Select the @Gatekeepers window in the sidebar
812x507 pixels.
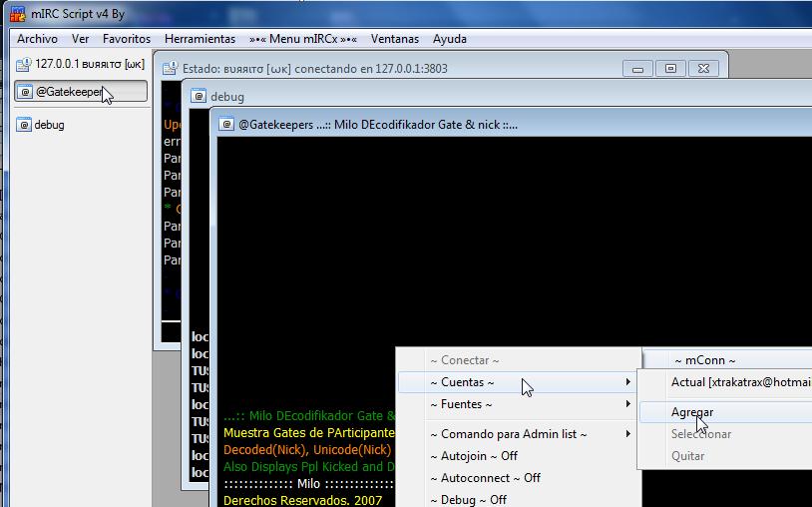coord(81,92)
